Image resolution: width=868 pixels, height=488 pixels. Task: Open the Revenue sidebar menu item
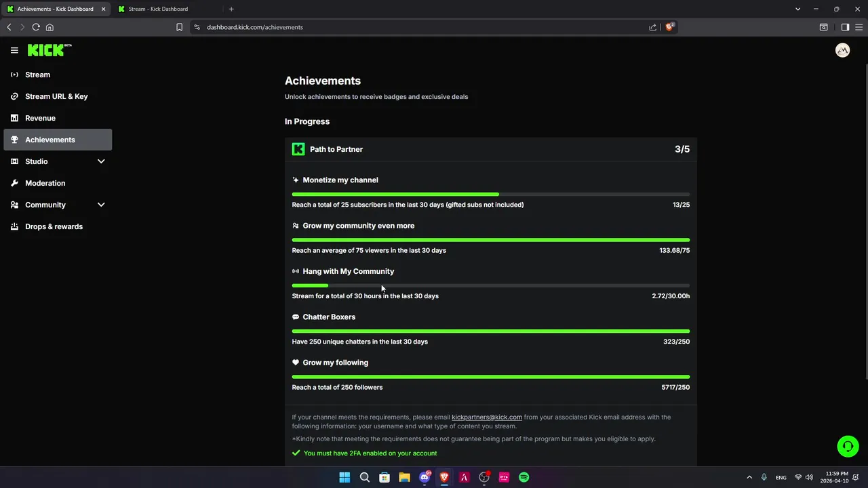(58, 118)
